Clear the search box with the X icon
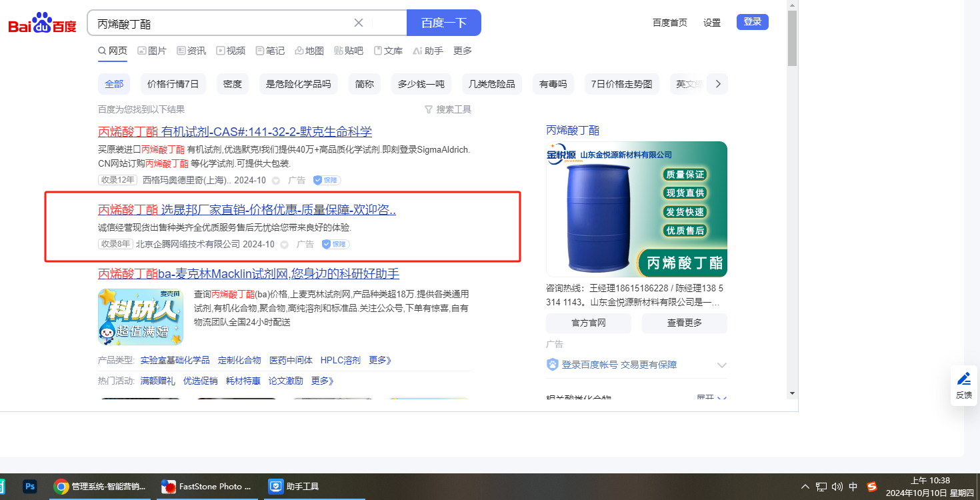 pos(359,23)
